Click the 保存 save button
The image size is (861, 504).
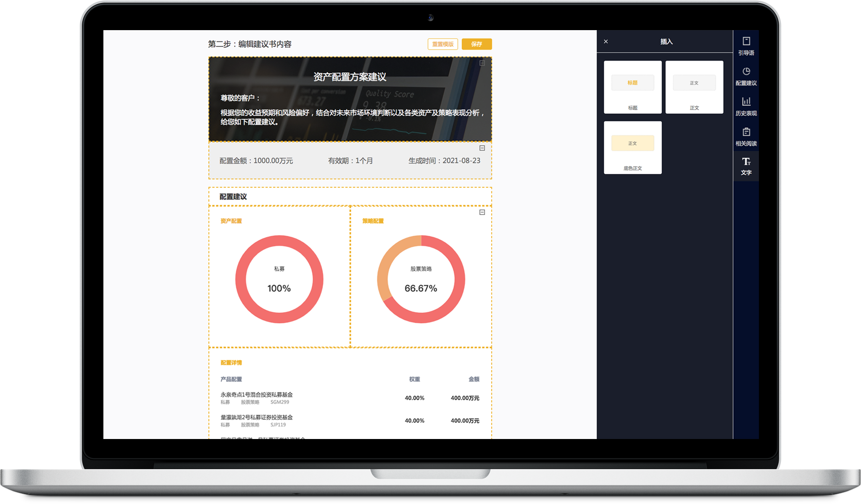point(476,44)
